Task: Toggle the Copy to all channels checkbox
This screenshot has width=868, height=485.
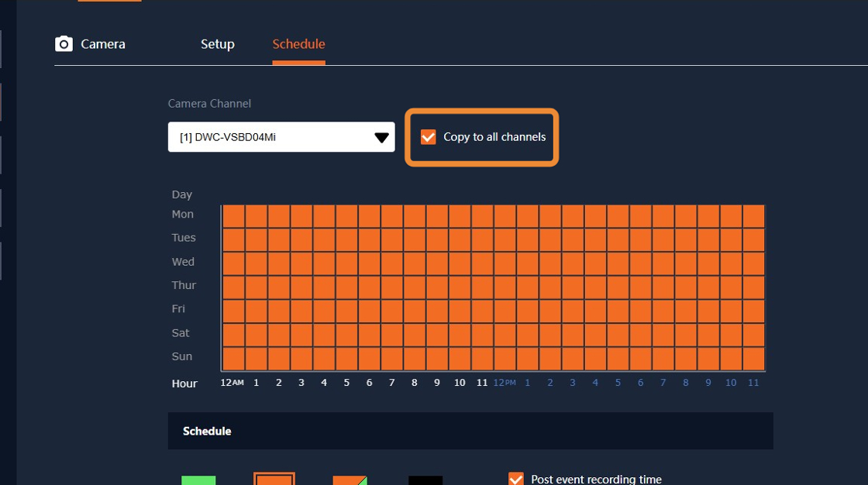Action: [428, 137]
